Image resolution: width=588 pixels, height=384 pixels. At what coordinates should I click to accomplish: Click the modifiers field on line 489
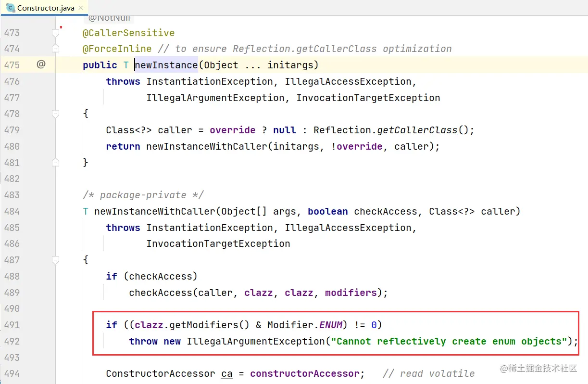click(351, 293)
